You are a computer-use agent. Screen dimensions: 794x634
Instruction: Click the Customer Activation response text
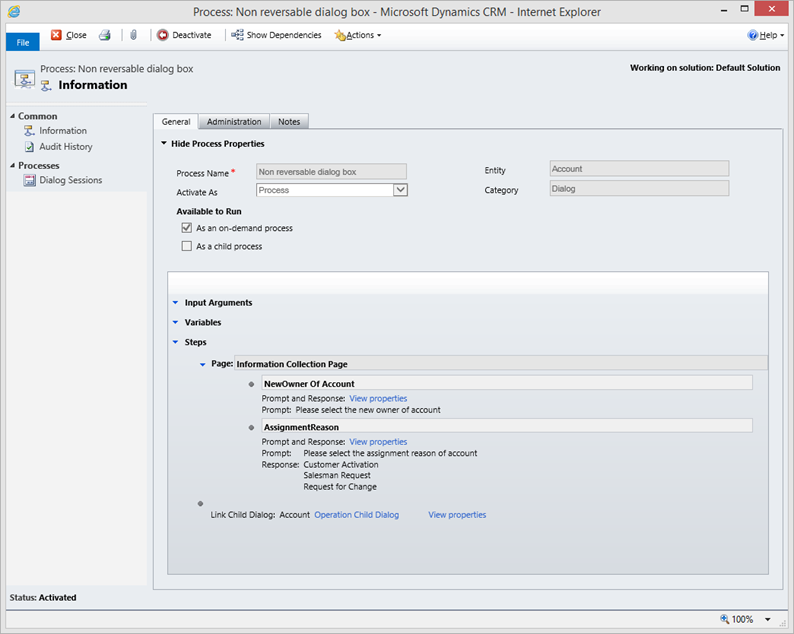click(x=341, y=464)
